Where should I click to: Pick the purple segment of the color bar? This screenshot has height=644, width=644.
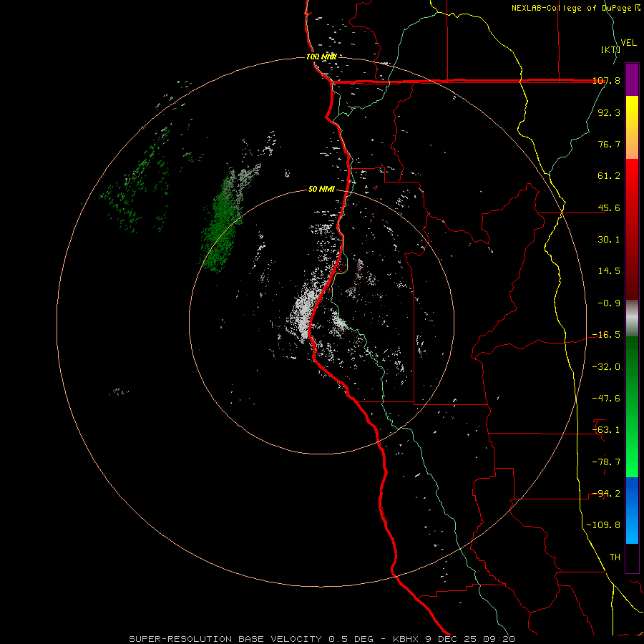(x=632, y=79)
